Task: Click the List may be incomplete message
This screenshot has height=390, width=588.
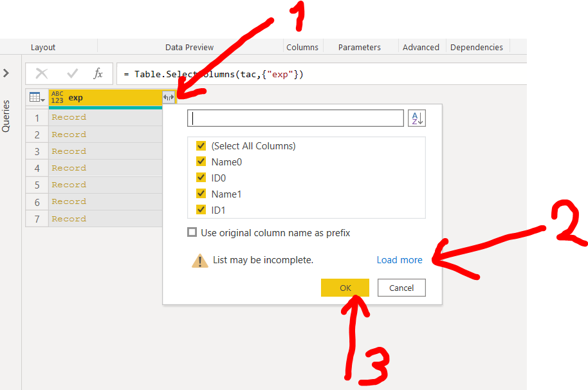Action: (x=263, y=260)
